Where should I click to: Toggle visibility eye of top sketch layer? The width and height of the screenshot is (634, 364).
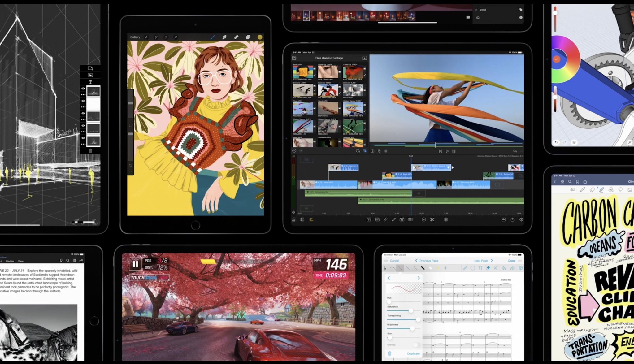click(83, 89)
